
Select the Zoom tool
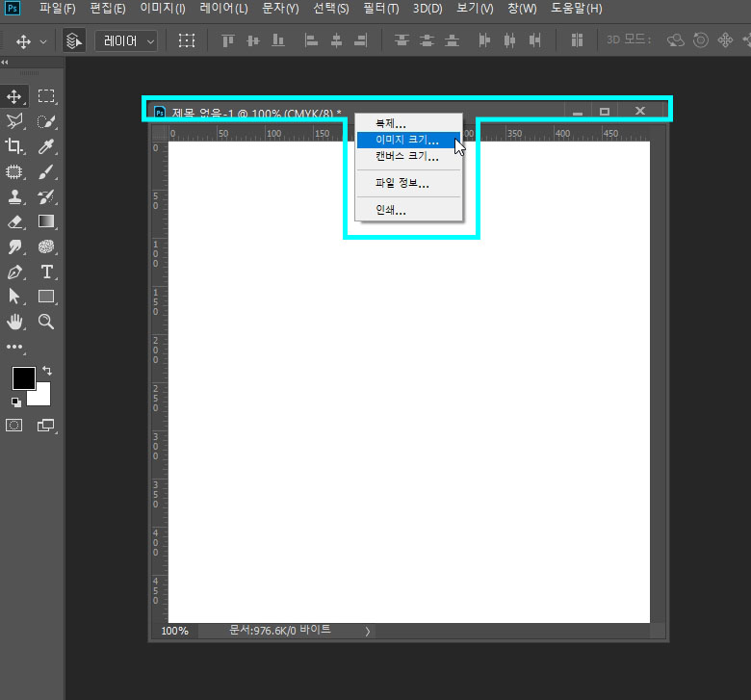46,322
